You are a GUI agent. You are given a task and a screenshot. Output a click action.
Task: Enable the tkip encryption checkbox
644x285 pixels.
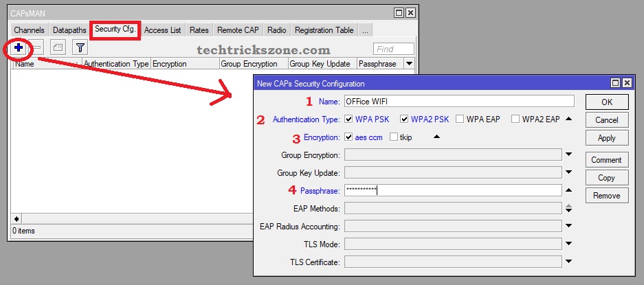[x=394, y=137]
